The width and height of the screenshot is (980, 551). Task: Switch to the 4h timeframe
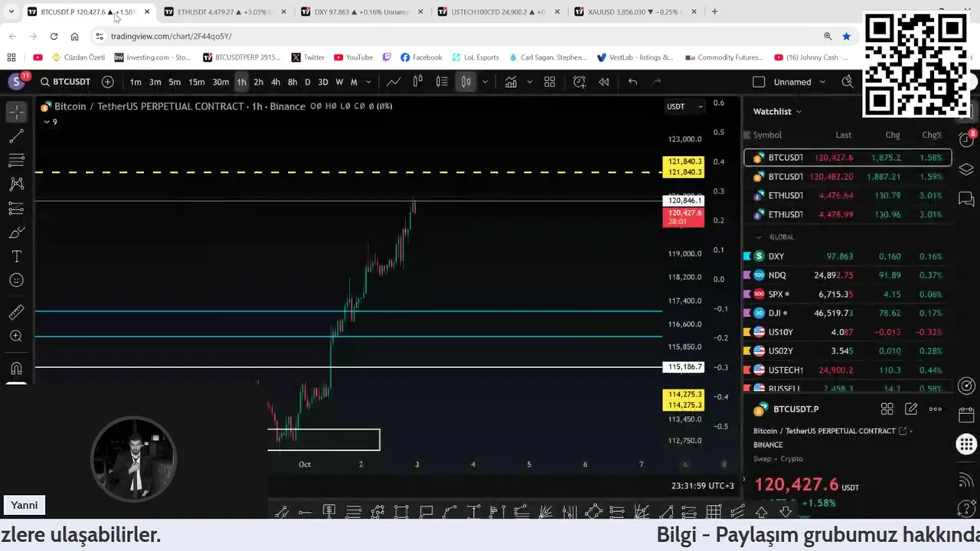click(275, 82)
